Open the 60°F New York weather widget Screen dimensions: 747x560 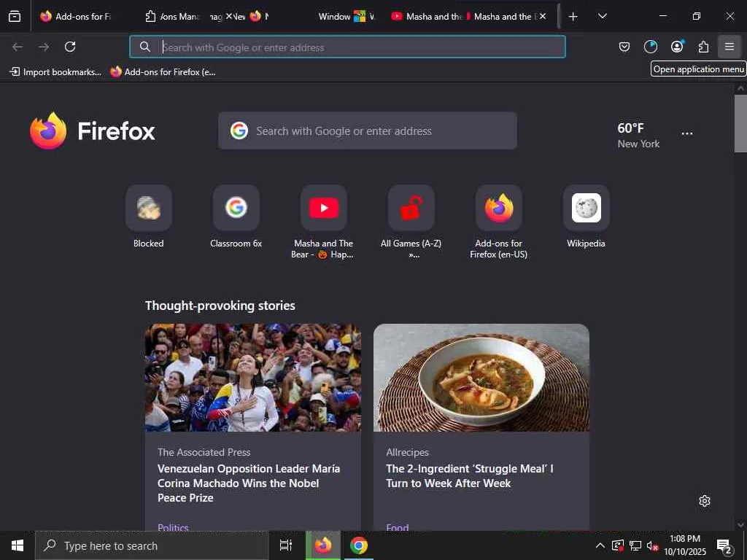click(x=638, y=135)
